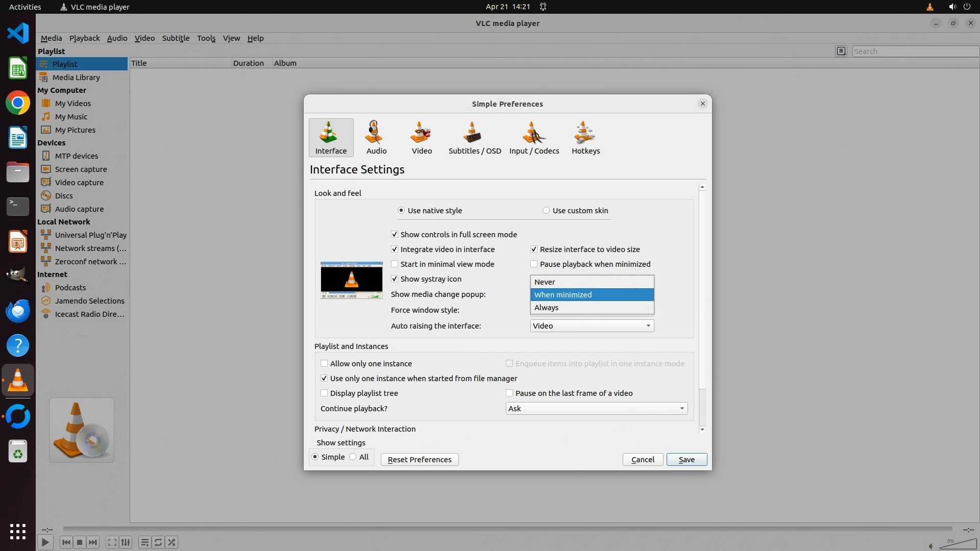980x551 pixels.
Task: Open the Audio preferences category
Action: 376,138
